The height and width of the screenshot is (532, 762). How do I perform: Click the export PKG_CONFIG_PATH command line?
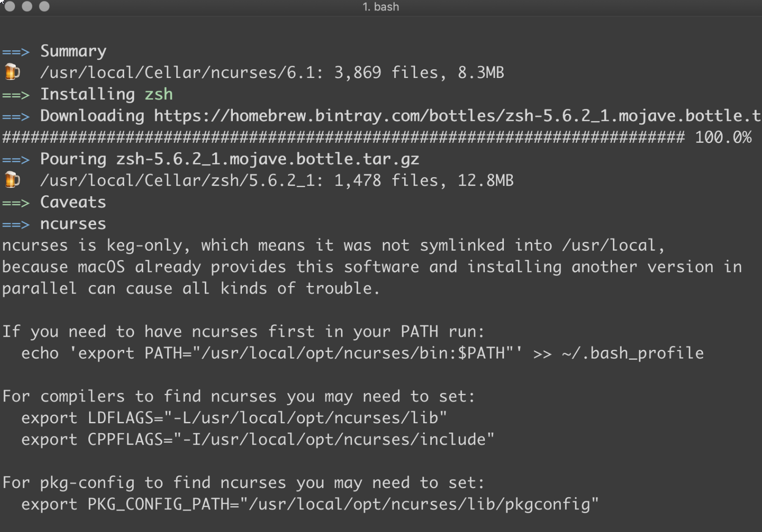pyautogui.click(x=310, y=504)
